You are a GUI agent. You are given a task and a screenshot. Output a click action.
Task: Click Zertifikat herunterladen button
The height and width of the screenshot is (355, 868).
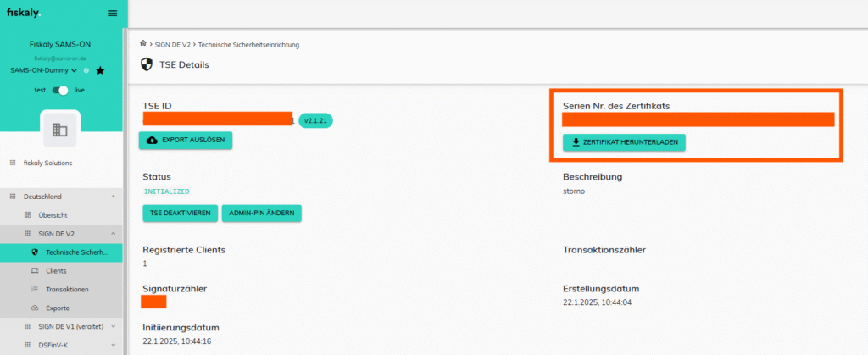click(624, 143)
